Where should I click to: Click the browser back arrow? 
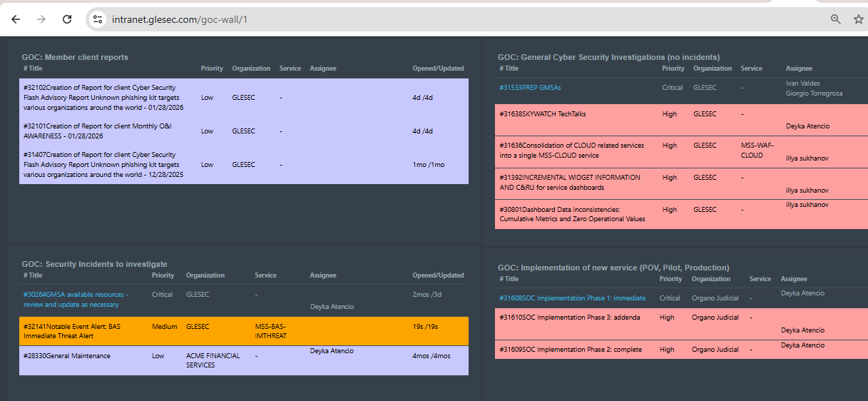click(16, 19)
